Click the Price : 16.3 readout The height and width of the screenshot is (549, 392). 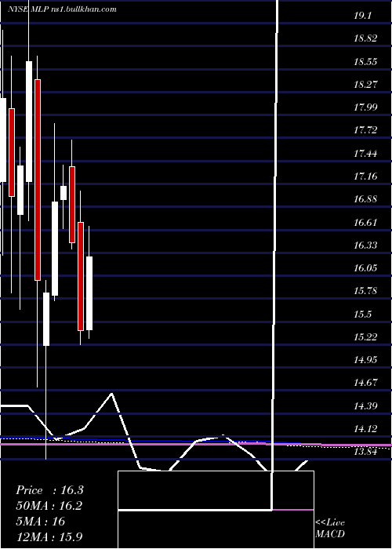(x=49, y=490)
